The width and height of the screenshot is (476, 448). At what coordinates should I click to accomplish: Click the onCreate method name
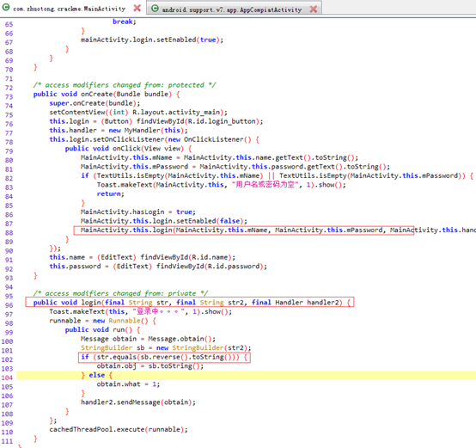[96, 94]
